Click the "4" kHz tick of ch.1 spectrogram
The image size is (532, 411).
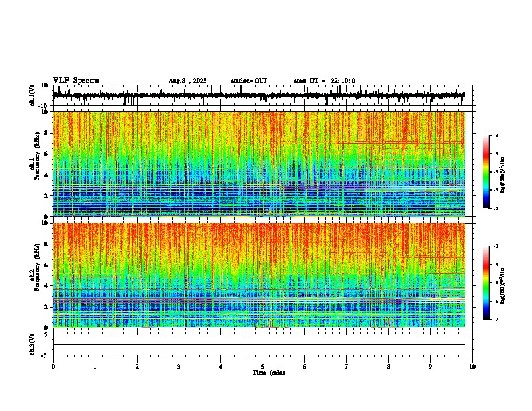click(47, 175)
